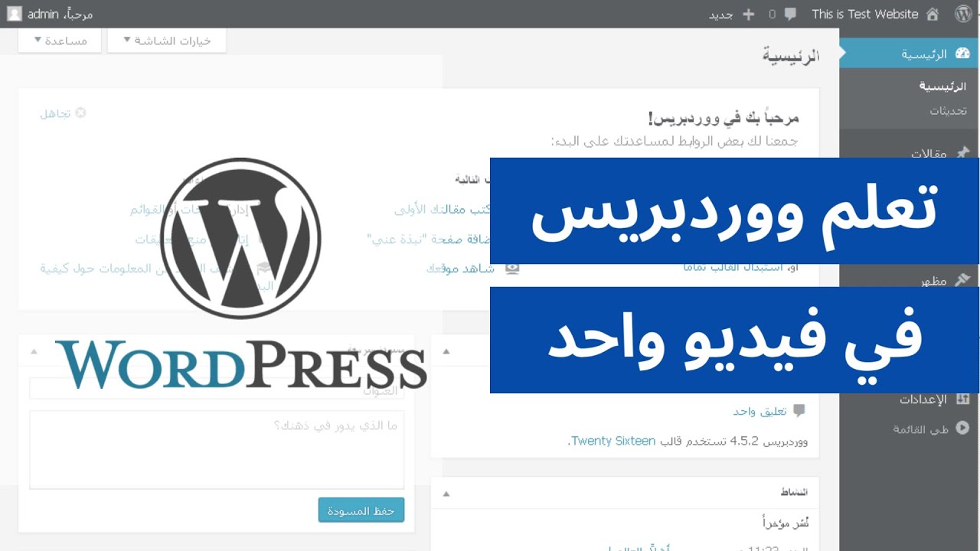Screen dimensions: 980x551
Task: Focus the 'ما الذي يدور في ذهنك؟' textarea
Action: [217, 449]
